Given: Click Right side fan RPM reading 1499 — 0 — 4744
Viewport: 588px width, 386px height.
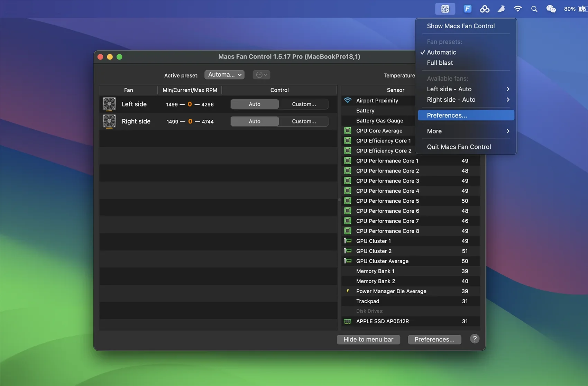Looking at the screenshot, I should (x=190, y=121).
